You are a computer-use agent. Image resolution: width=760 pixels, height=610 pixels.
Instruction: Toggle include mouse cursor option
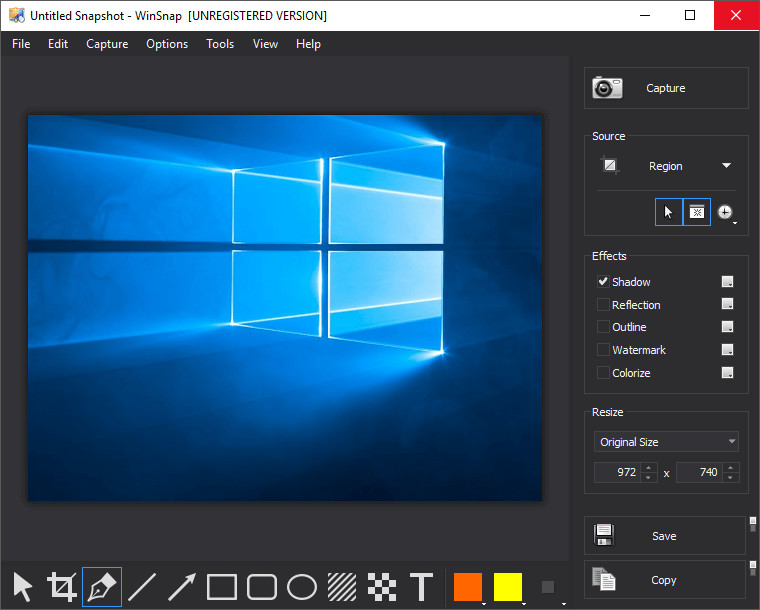668,212
